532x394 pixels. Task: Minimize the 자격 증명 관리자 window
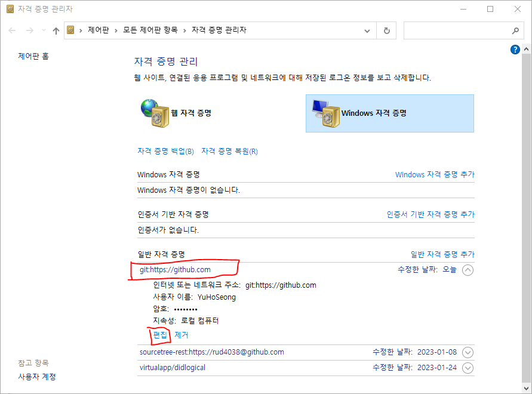coord(463,9)
